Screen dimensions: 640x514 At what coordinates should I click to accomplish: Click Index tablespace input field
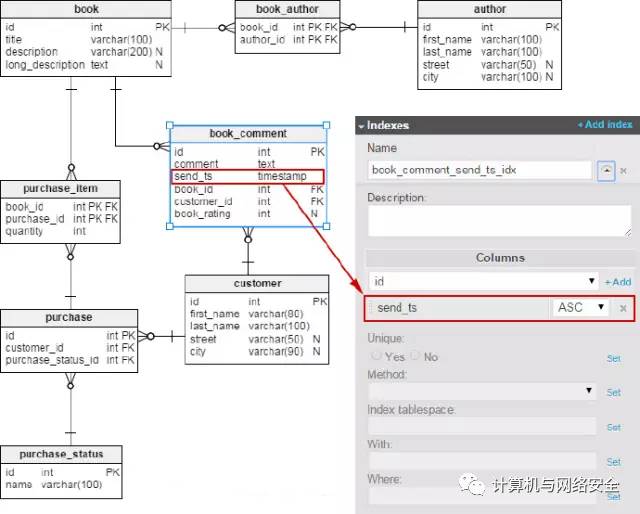point(482,426)
